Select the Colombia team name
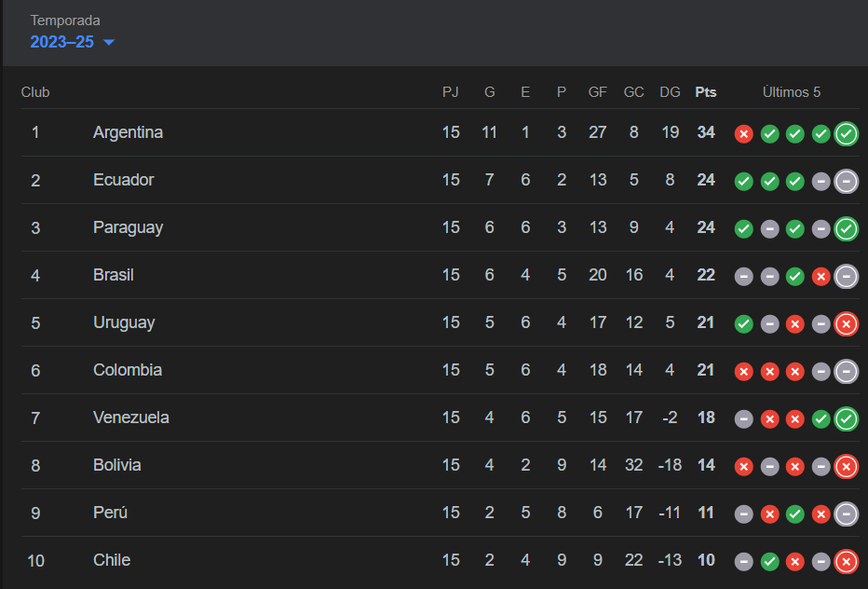 128,370
